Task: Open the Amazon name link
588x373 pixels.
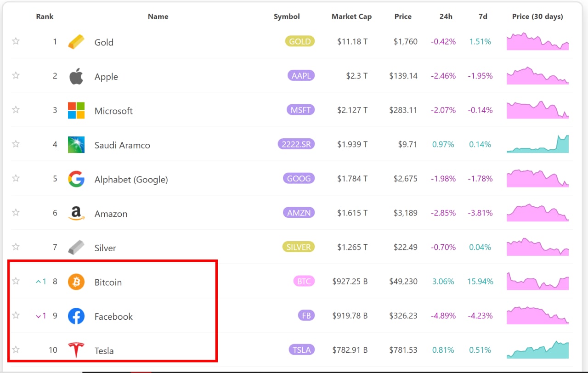Action: pyautogui.click(x=111, y=214)
